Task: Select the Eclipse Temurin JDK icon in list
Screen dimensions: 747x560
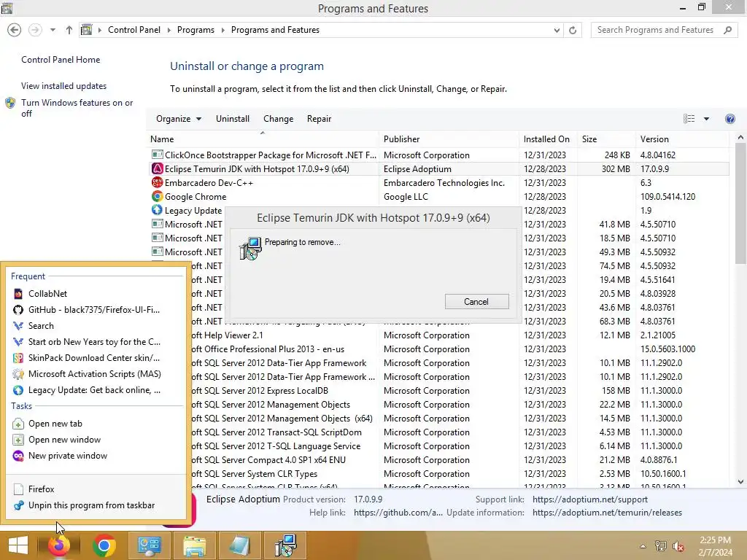Action: pos(158,168)
